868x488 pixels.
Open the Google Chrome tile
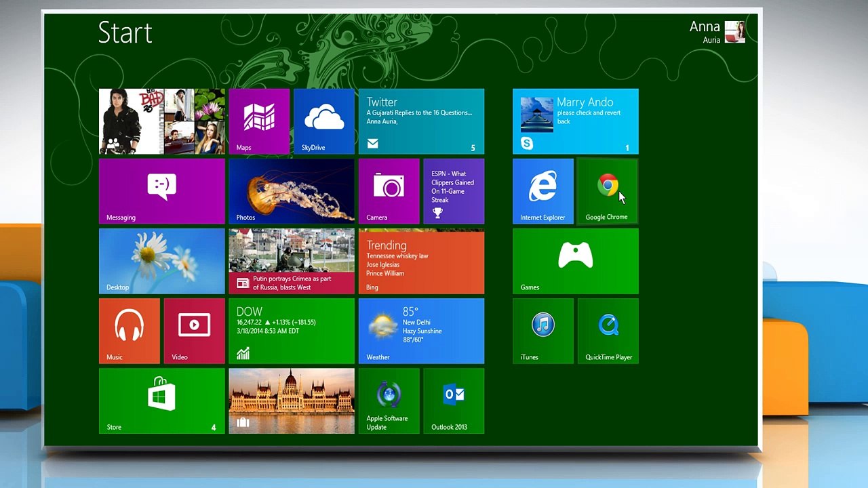608,191
